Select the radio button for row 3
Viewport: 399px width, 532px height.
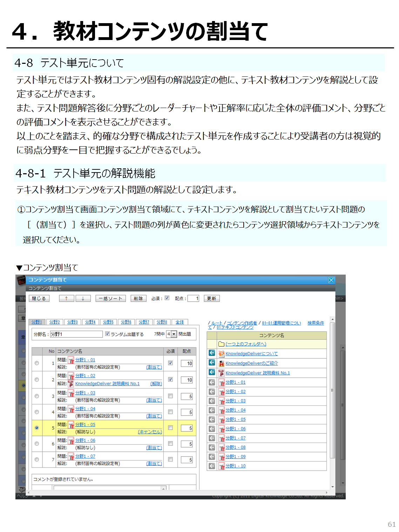pos(37,396)
